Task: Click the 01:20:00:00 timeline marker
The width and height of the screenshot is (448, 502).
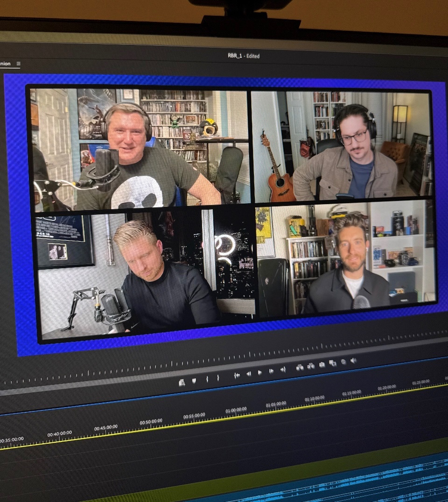Action: point(387,388)
